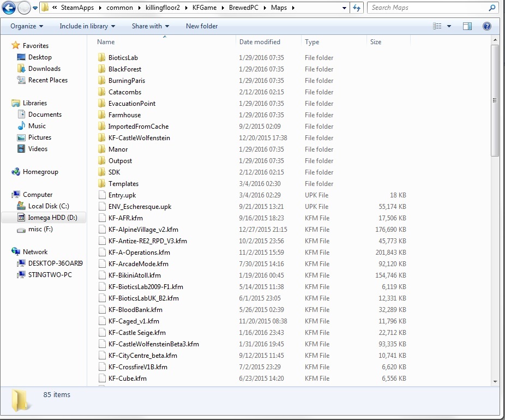
Task: Click the search magnifier icon
Action: coord(491,8)
